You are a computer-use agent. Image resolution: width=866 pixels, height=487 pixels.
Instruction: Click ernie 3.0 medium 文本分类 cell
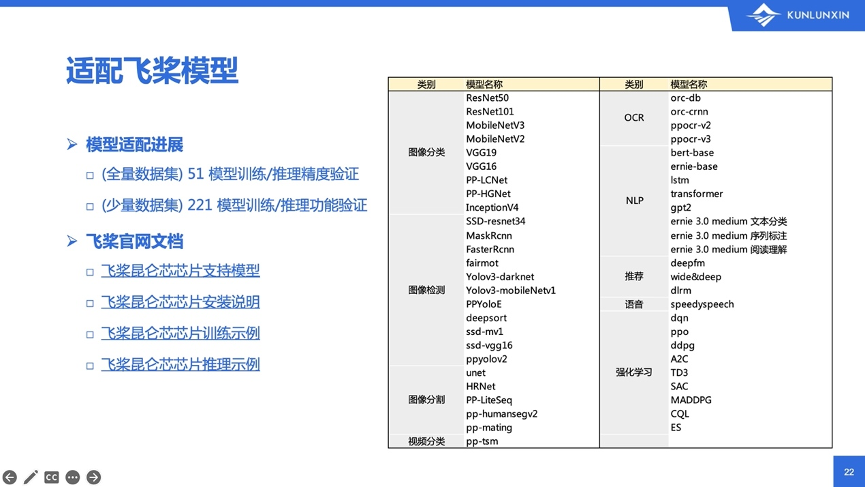[x=728, y=221]
